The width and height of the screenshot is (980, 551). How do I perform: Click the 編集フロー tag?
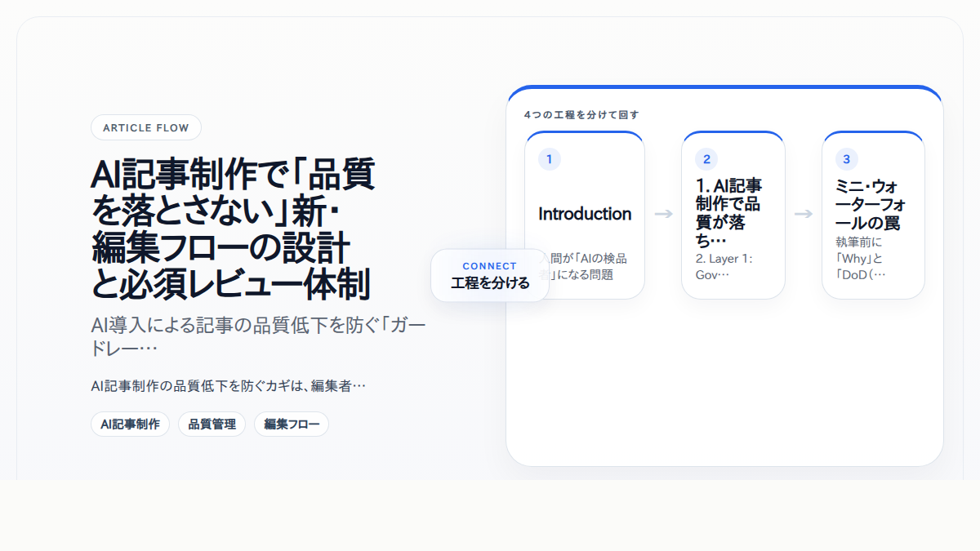tap(291, 424)
